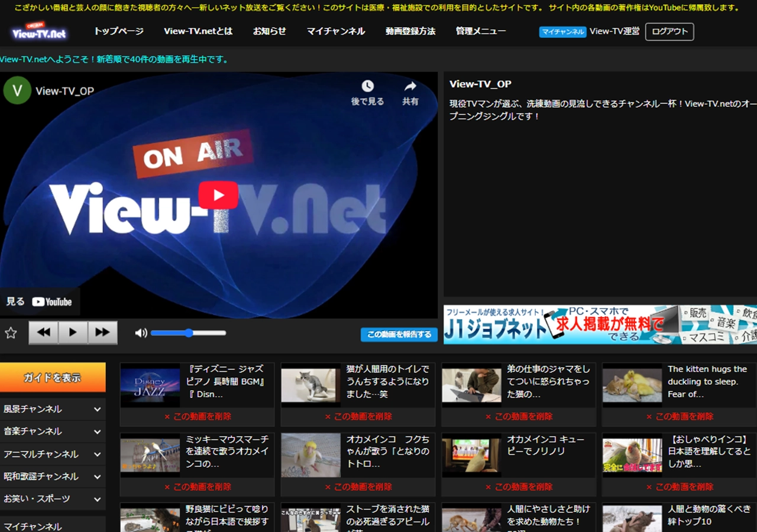
Task: Toggle the favorite star icon
Action: [x=11, y=333]
